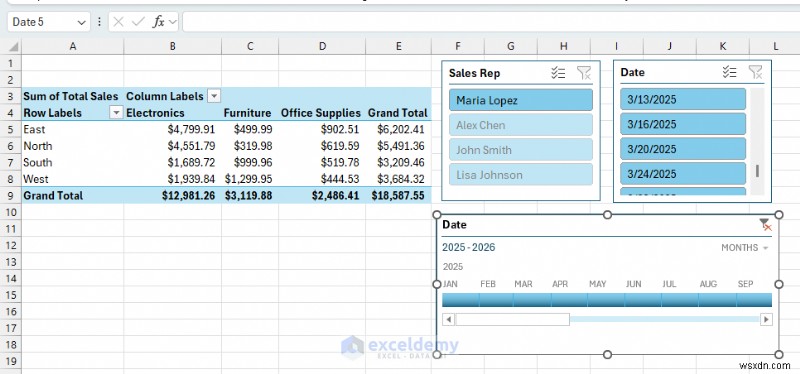Click the timeline 2025 - 2026 range label
This screenshot has width=800, height=374.
tap(468, 247)
